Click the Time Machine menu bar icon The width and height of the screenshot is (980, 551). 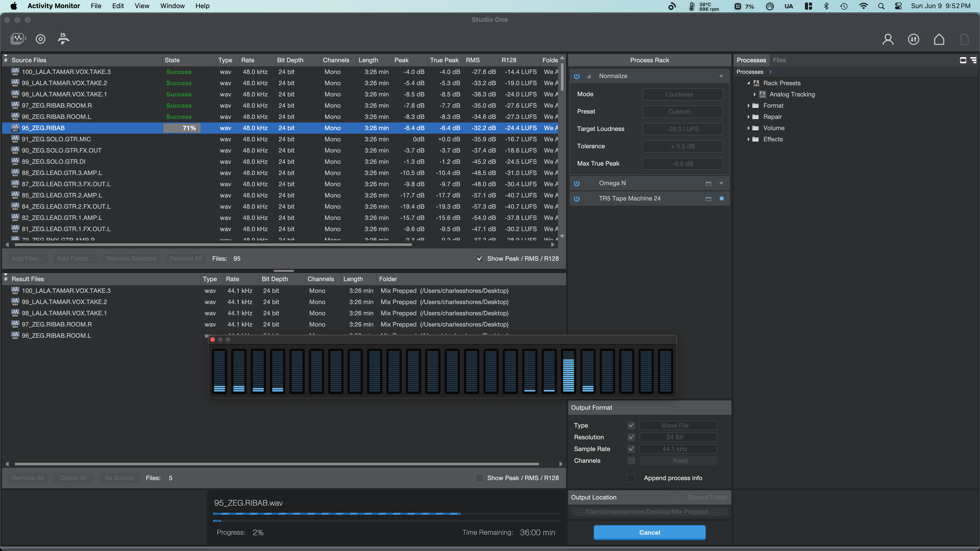click(x=844, y=6)
